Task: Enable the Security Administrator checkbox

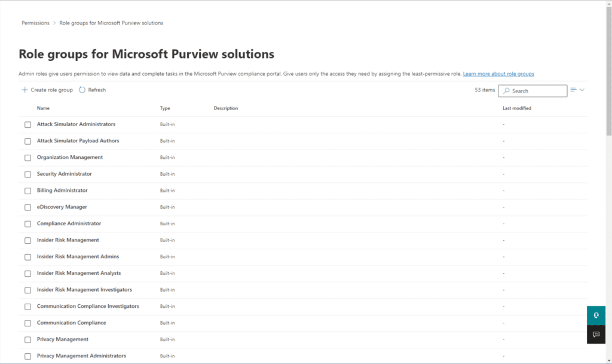Action: [27, 175]
